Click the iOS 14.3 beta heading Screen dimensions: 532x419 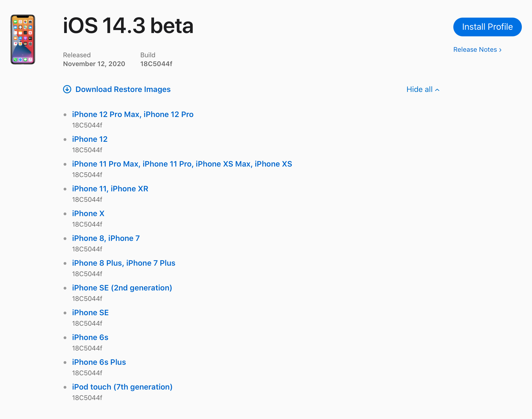128,26
